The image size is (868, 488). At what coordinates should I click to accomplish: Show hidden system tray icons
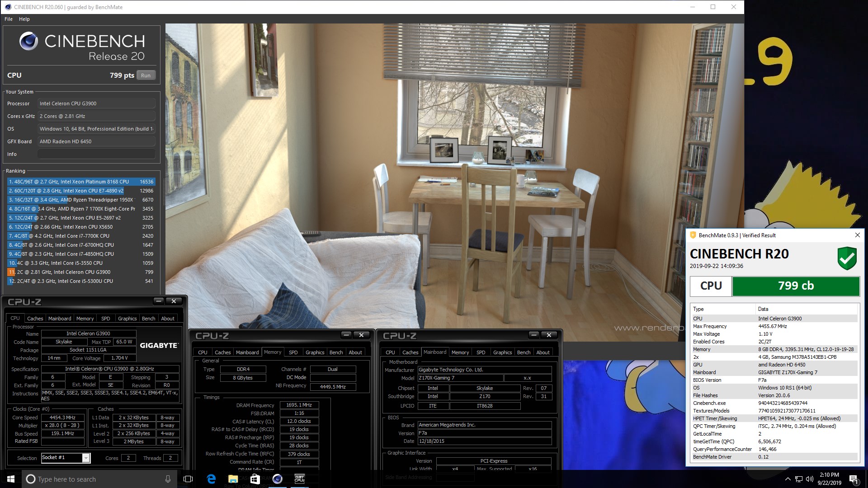click(x=788, y=479)
